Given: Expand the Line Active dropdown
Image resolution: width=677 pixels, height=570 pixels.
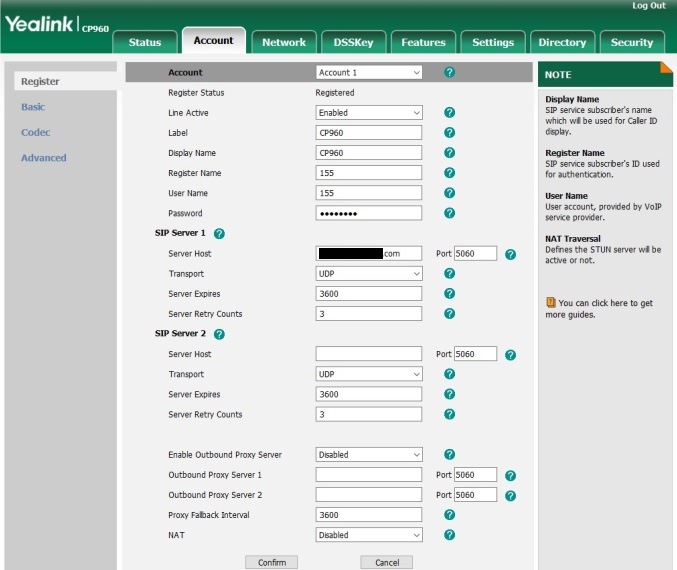Looking at the screenshot, I should [369, 113].
